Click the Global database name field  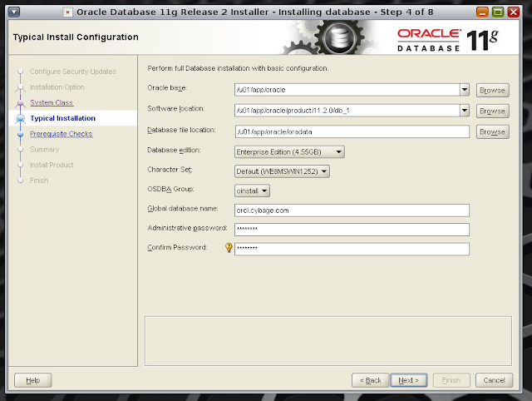click(x=352, y=210)
